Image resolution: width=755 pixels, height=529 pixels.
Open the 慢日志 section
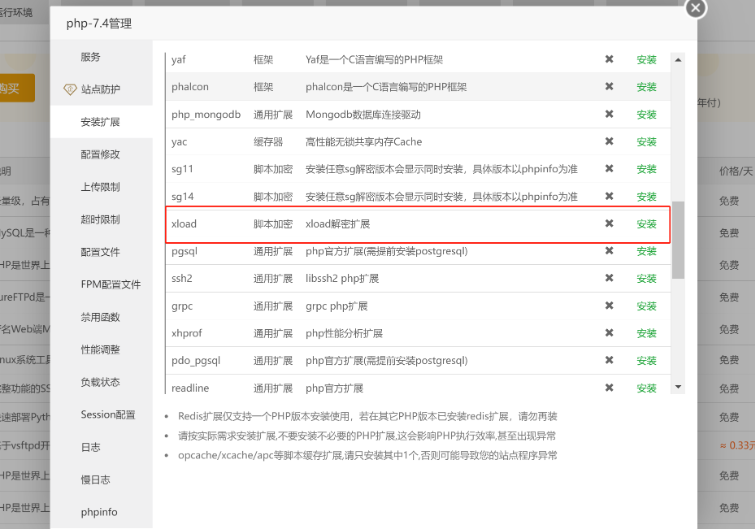point(95,479)
